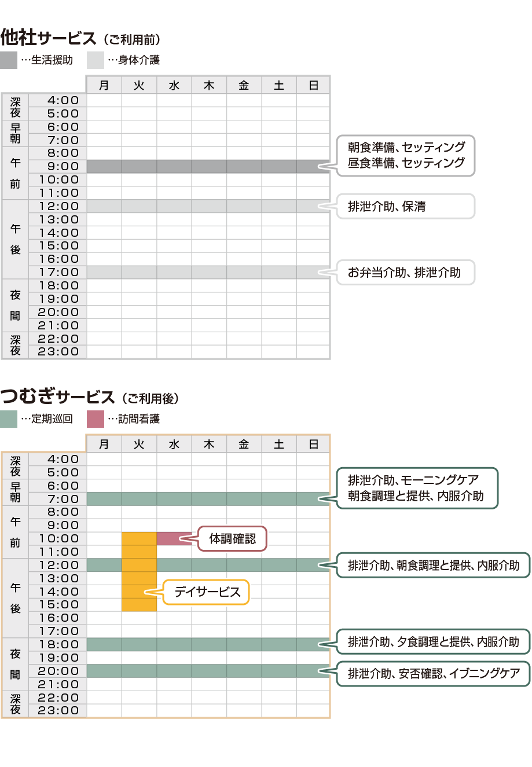Click 17:00 time label in 他社サービス table

click(x=59, y=273)
